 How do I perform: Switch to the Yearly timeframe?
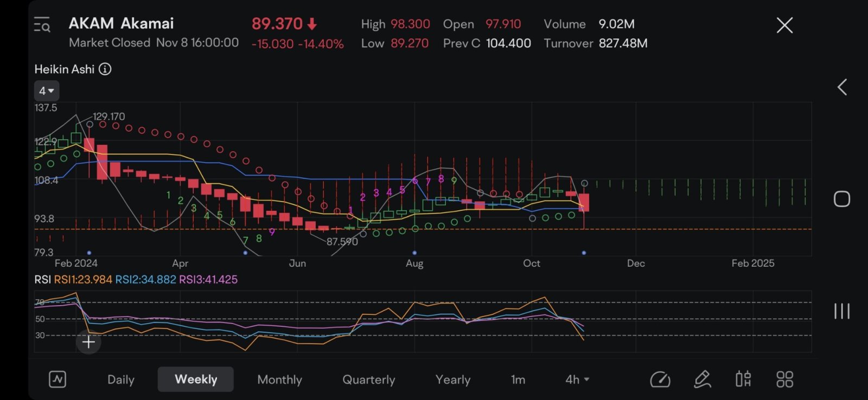tap(453, 379)
